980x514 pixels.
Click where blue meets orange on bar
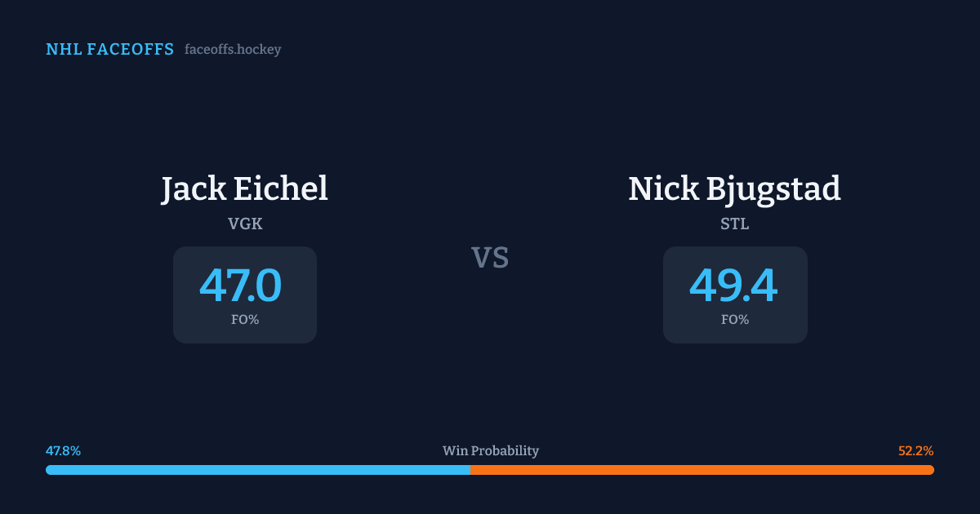coord(470,470)
